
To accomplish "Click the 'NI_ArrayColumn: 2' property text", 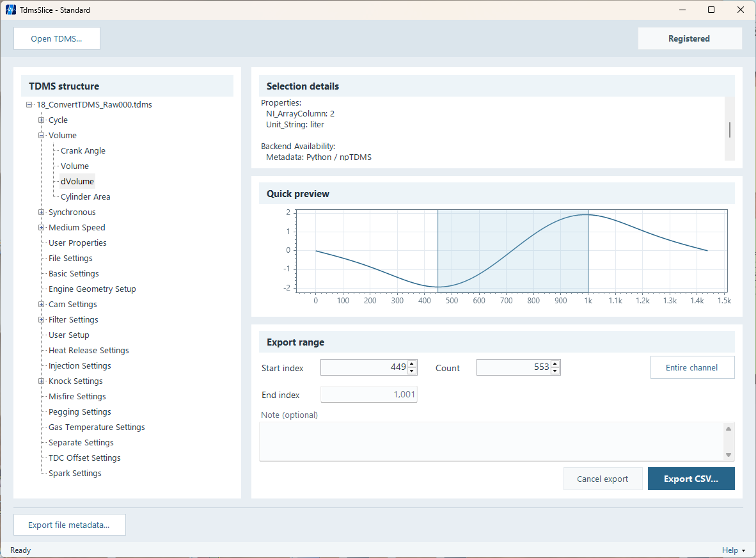I will [301, 114].
